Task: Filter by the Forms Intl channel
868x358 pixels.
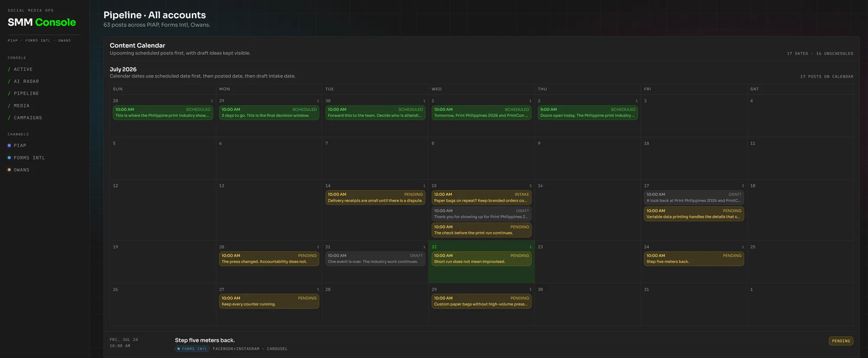Action: (26, 158)
